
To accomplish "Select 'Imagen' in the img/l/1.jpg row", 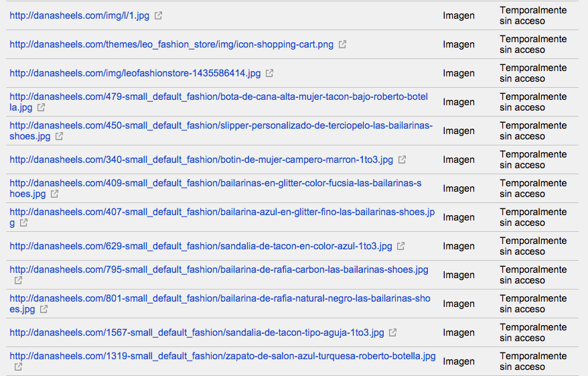I will [459, 16].
